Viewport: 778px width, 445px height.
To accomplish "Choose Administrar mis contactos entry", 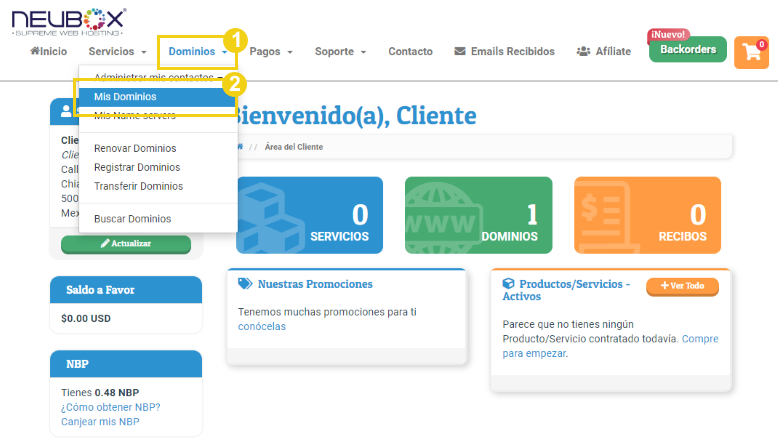I will click(158, 77).
